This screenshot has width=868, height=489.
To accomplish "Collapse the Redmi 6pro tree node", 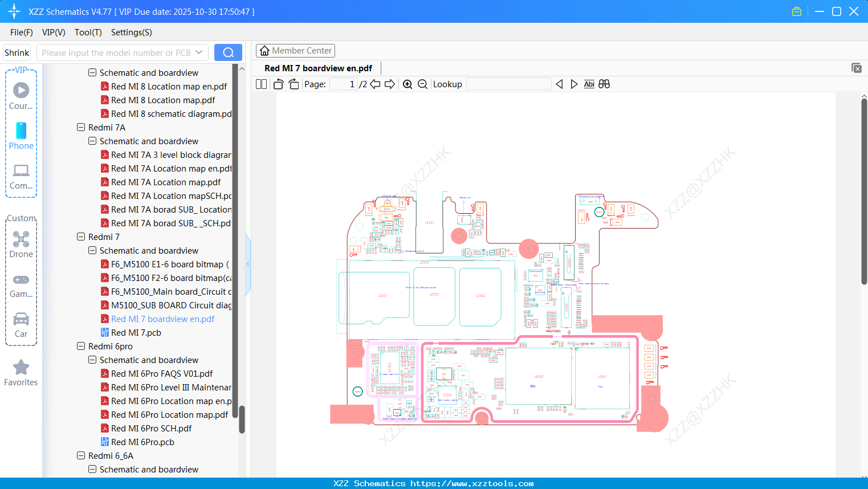I will tap(81, 347).
